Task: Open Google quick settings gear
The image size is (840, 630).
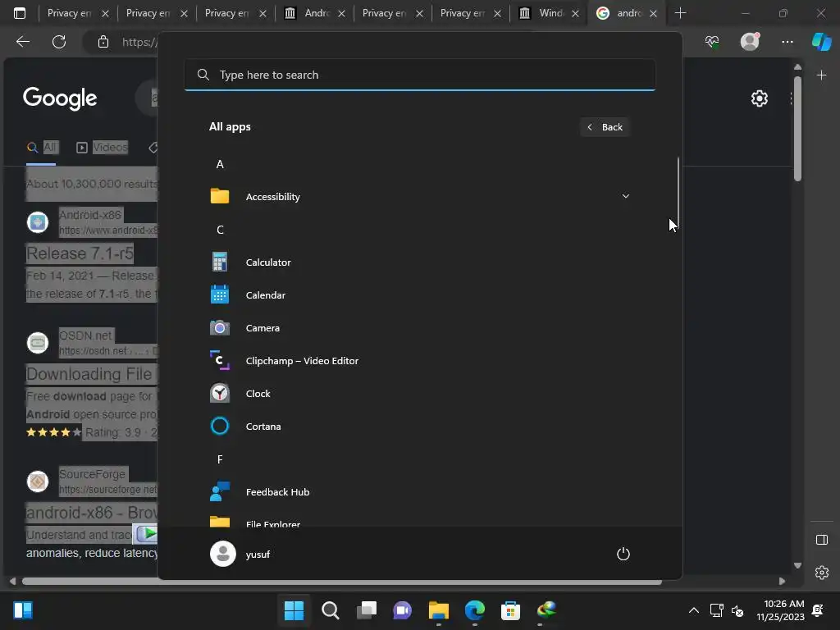Action: [x=759, y=98]
